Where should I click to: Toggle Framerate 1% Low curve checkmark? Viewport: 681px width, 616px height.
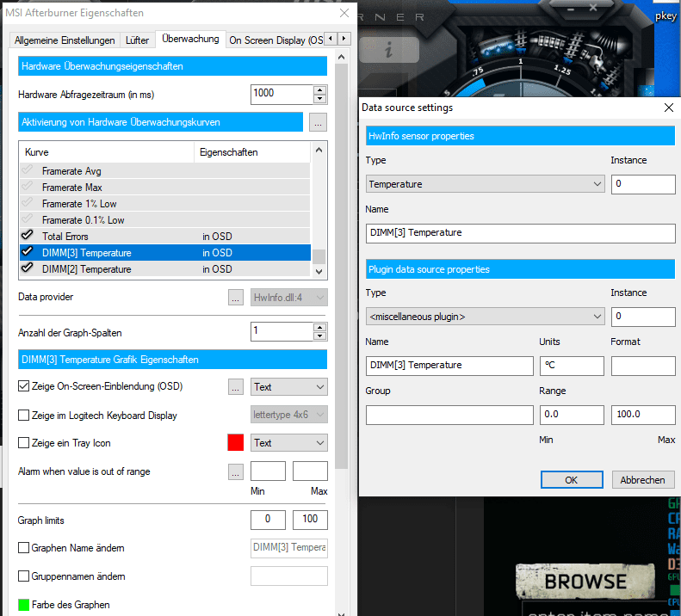point(27,202)
